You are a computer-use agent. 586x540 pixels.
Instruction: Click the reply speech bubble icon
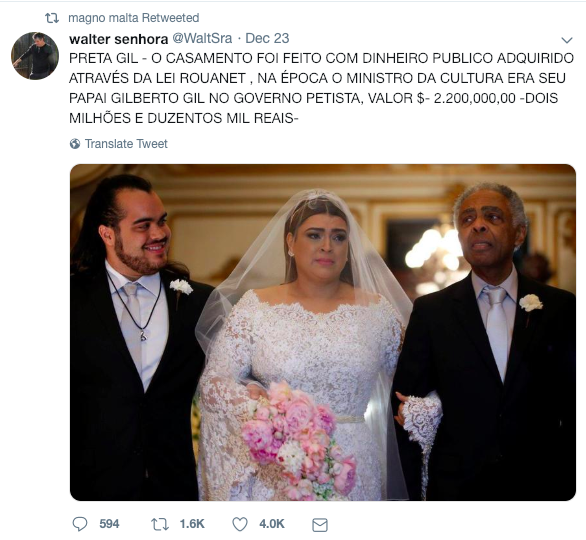[x=80, y=524]
